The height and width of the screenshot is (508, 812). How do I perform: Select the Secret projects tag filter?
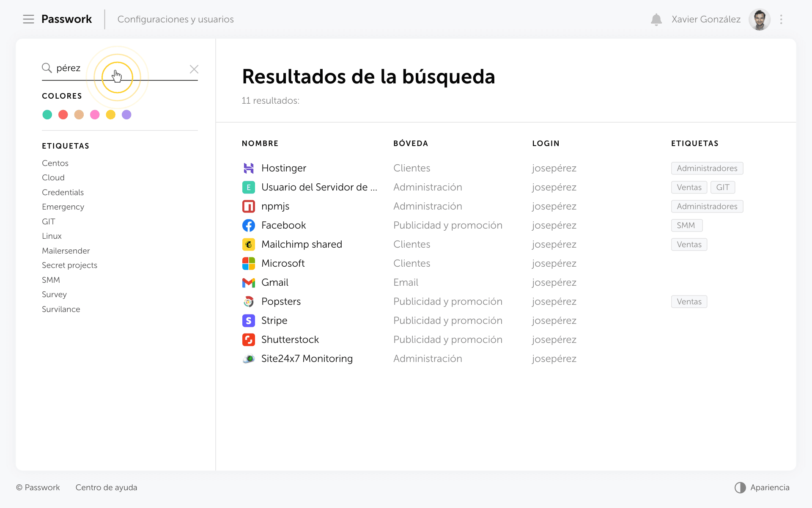pyautogui.click(x=69, y=265)
